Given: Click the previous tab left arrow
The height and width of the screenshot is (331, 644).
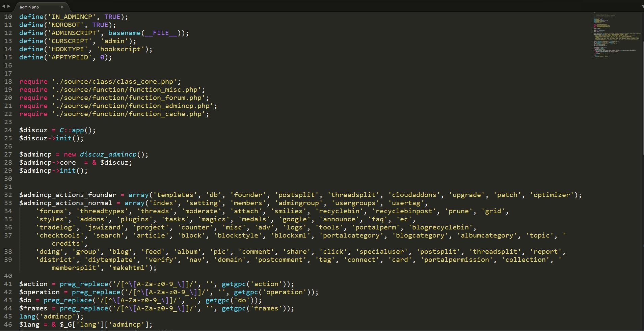Looking at the screenshot, I should (3, 6).
